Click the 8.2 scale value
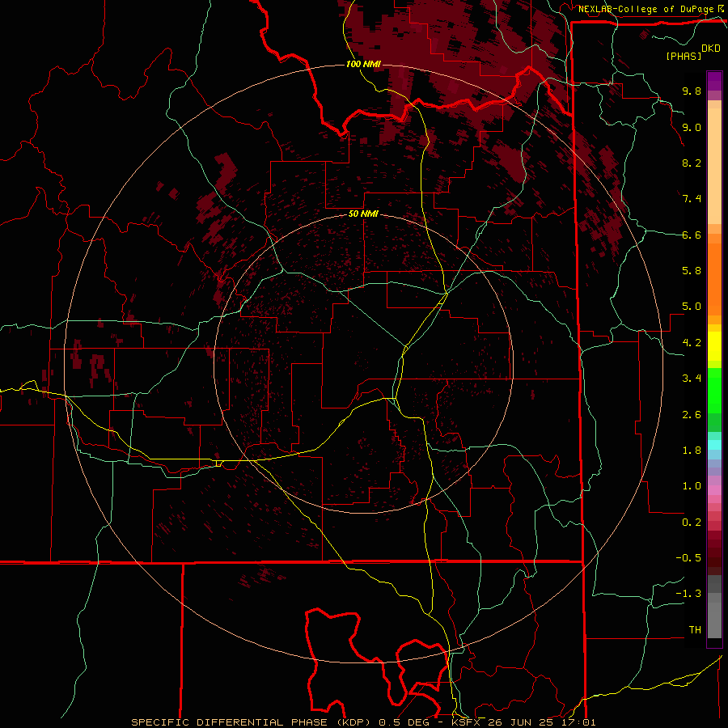Screen dimensions: 728x728 (x=692, y=163)
